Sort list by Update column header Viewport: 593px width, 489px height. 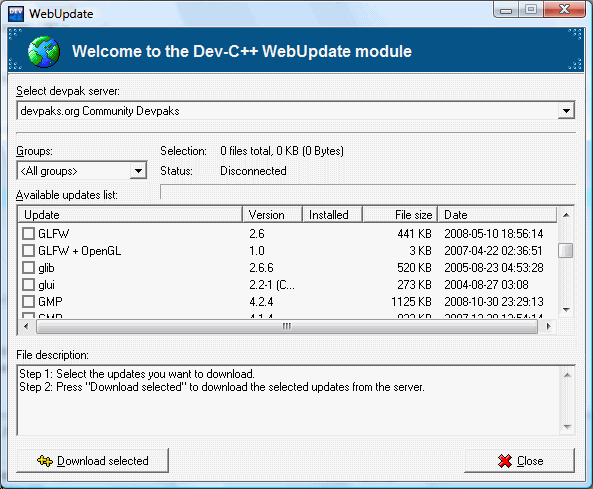(130, 215)
